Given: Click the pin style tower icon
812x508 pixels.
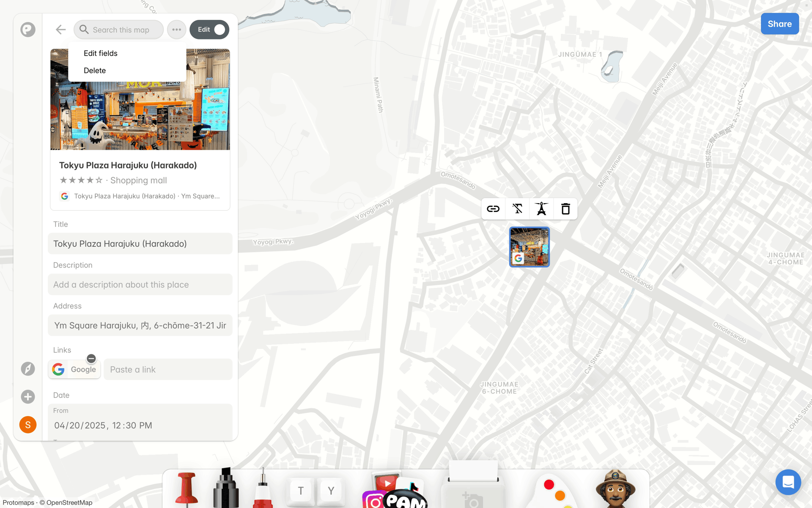Looking at the screenshot, I should tap(541, 209).
